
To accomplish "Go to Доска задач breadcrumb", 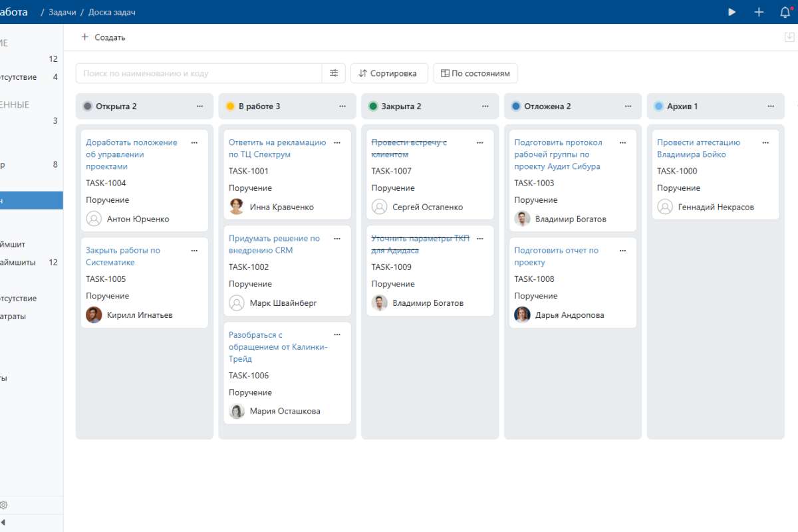I will (112, 12).
